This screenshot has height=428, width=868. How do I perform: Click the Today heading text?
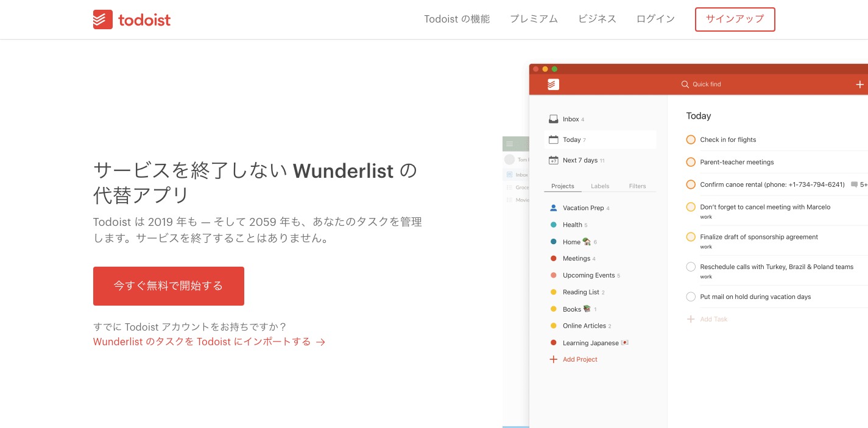699,116
